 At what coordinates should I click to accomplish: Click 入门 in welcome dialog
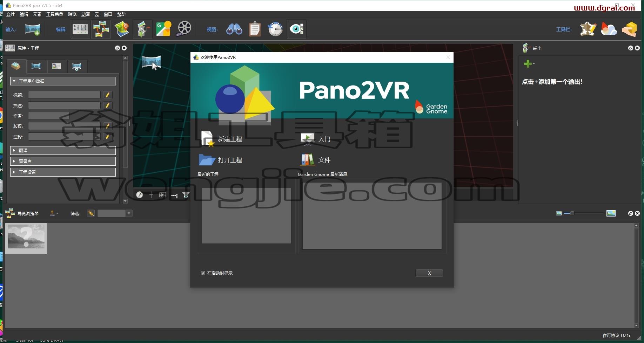[316, 139]
